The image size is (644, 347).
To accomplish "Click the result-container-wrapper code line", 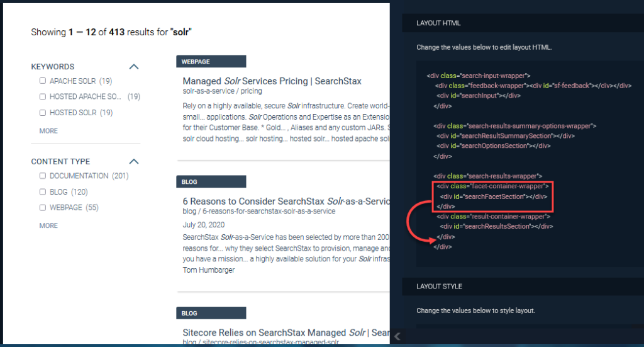I will click(x=493, y=216).
